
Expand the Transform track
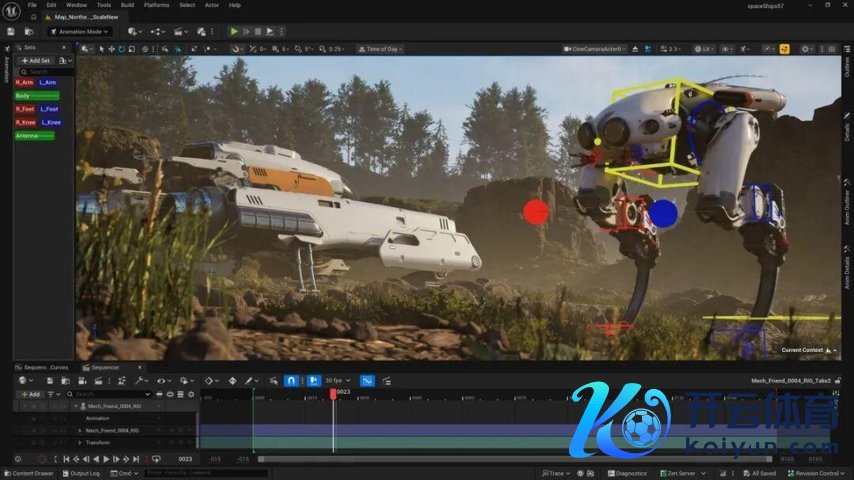point(80,442)
